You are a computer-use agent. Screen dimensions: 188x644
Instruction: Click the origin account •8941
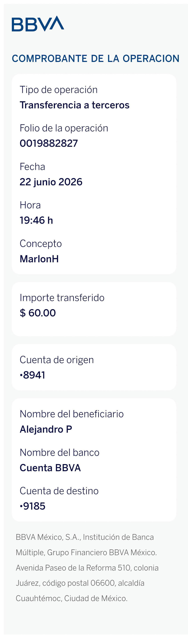tap(32, 375)
